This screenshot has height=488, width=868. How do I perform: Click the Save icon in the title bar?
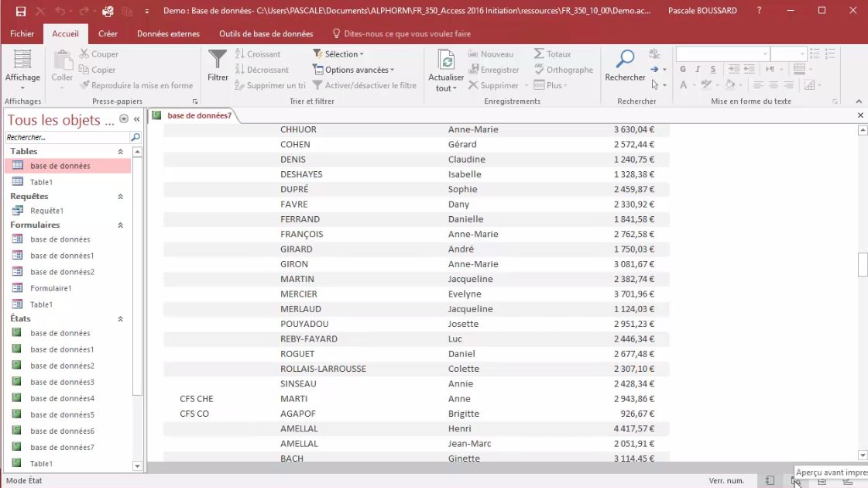tap(20, 11)
